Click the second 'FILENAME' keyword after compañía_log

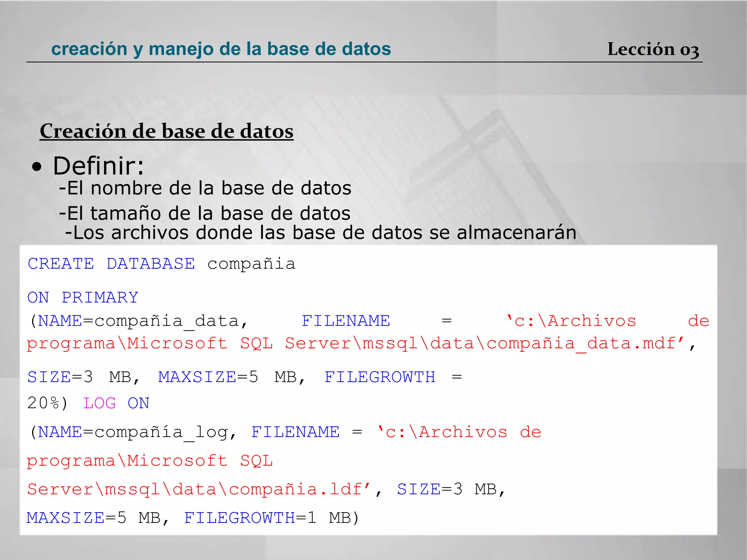click(295, 432)
